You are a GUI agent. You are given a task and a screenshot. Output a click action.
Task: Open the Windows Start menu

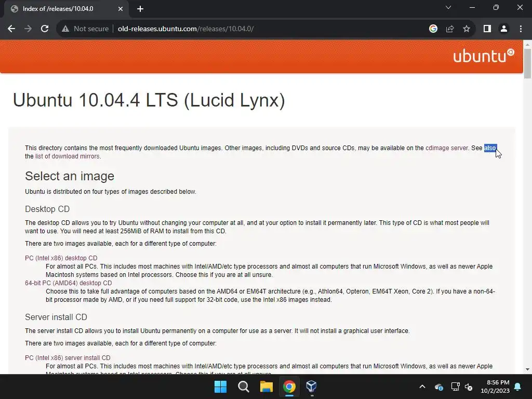pos(220,387)
